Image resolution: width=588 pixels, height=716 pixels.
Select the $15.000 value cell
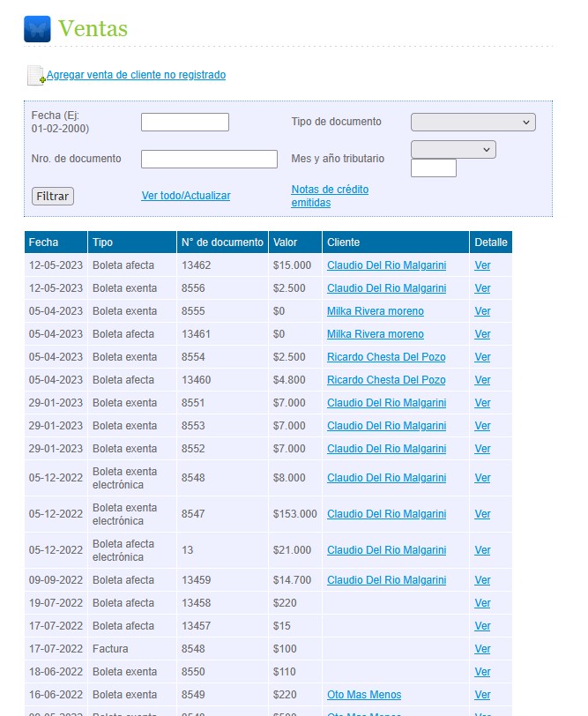tap(295, 265)
